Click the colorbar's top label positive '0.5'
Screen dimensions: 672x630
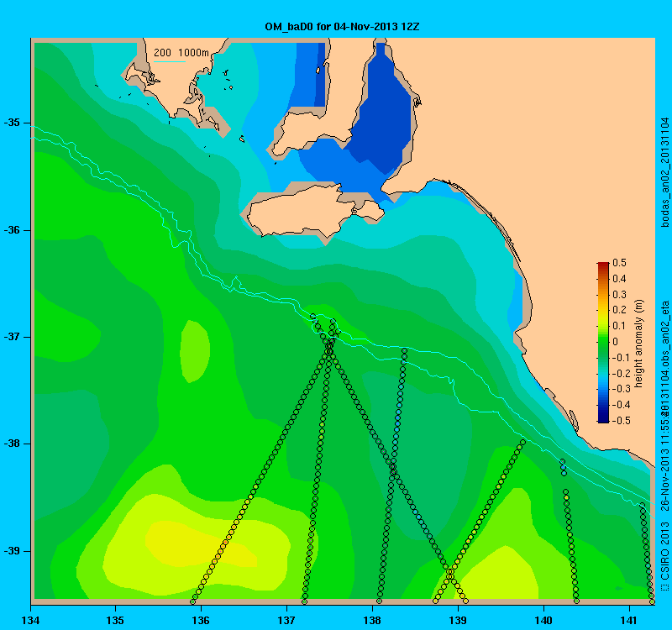tap(619, 263)
